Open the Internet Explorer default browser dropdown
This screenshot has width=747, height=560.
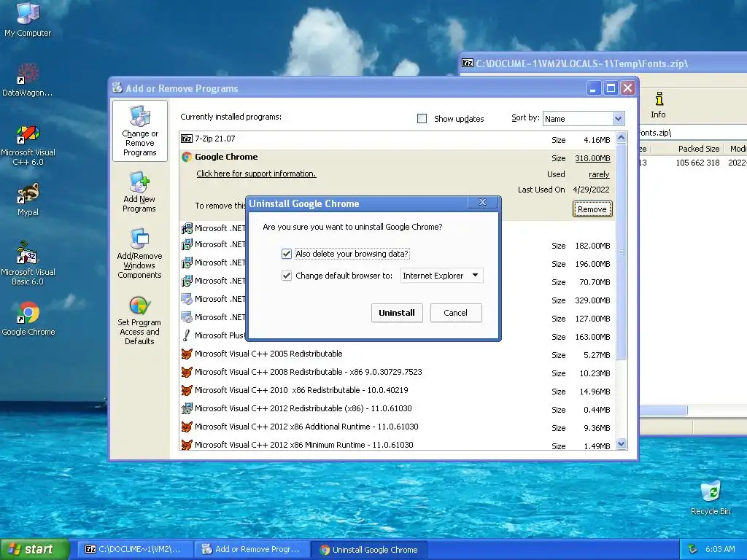pyautogui.click(x=441, y=276)
